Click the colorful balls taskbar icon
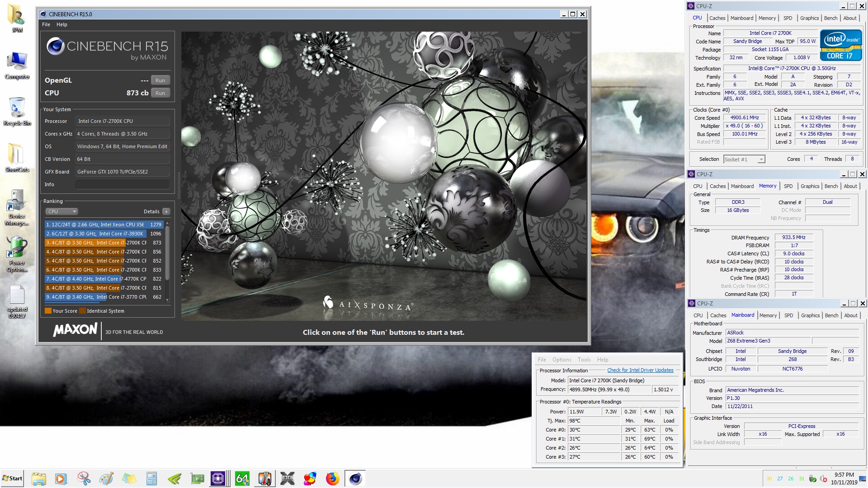 click(x=310, y=479)
